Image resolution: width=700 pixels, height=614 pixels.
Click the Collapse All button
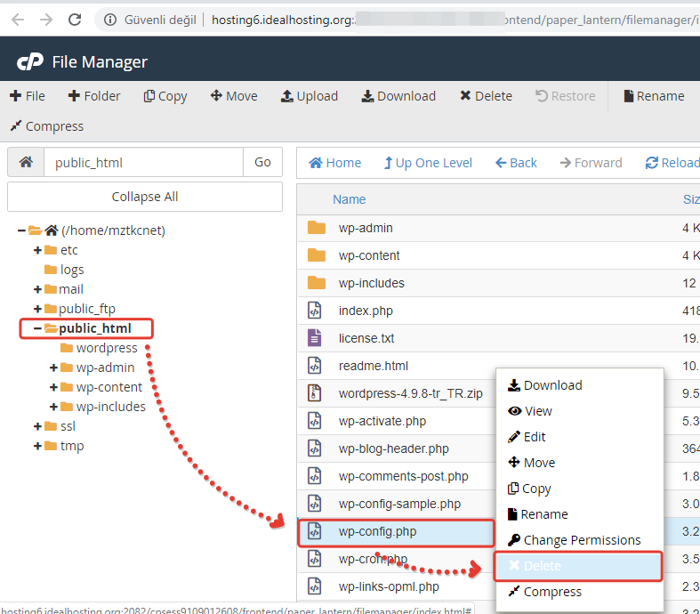(x=145, y=197)
